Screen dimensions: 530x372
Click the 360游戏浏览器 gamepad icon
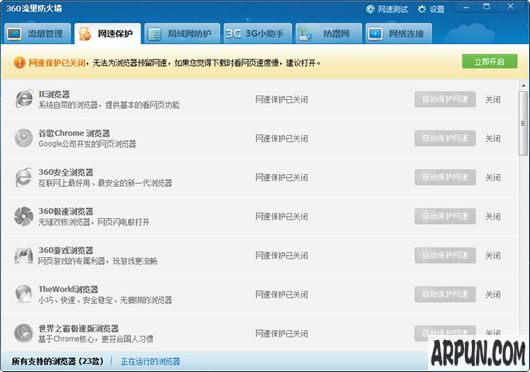coord(24,255)
